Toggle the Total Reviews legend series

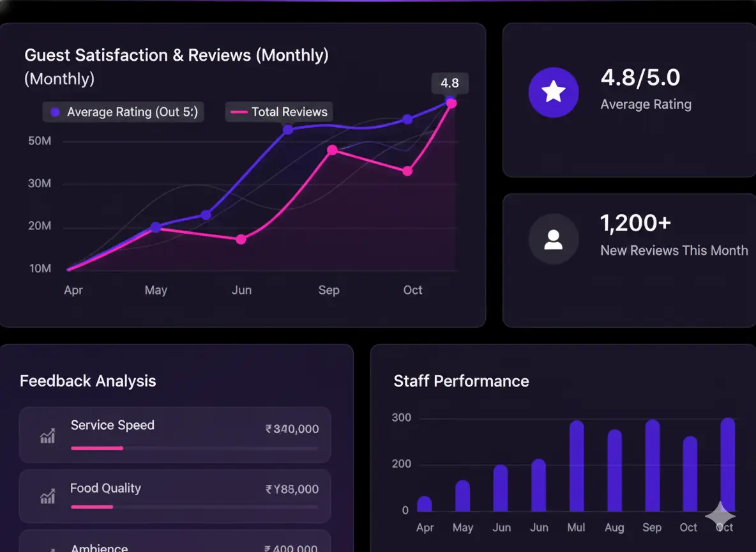pyautogui.click(x=279, y=112)
